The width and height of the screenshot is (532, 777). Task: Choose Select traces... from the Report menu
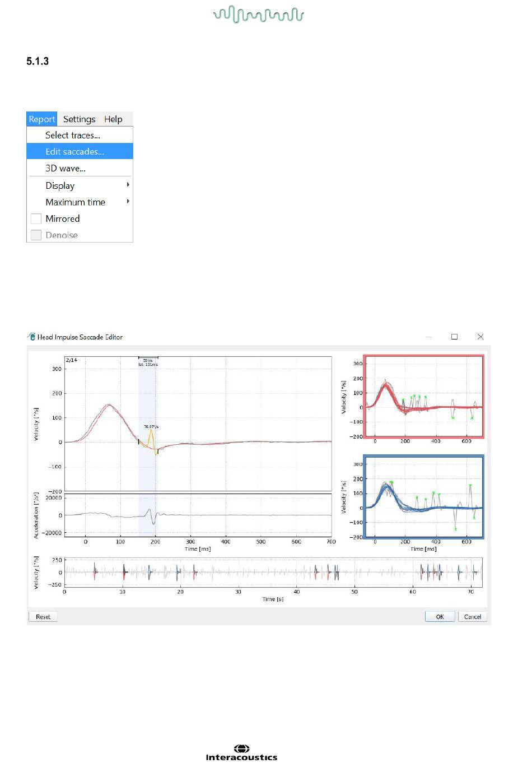click(x=80, y=135)
